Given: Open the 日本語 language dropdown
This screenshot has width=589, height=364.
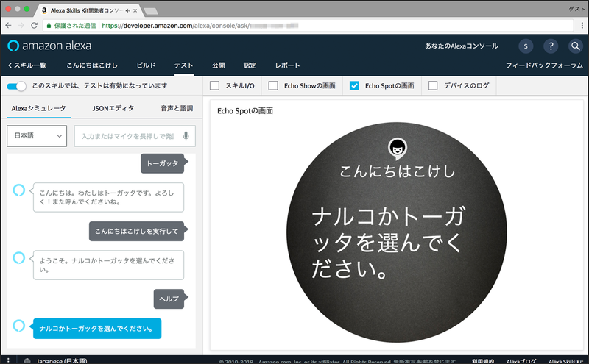Looking at the screenshot, I should point(37,136).
